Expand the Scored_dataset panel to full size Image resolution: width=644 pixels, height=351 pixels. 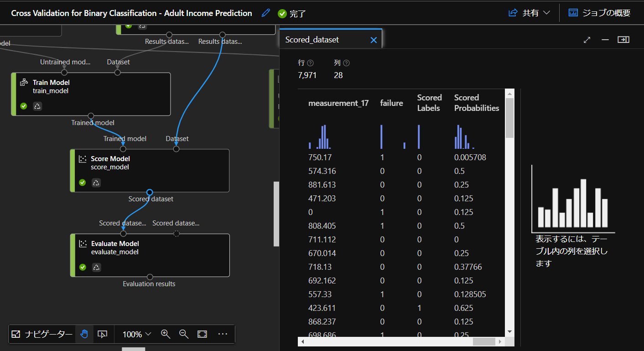pos(587,39)
